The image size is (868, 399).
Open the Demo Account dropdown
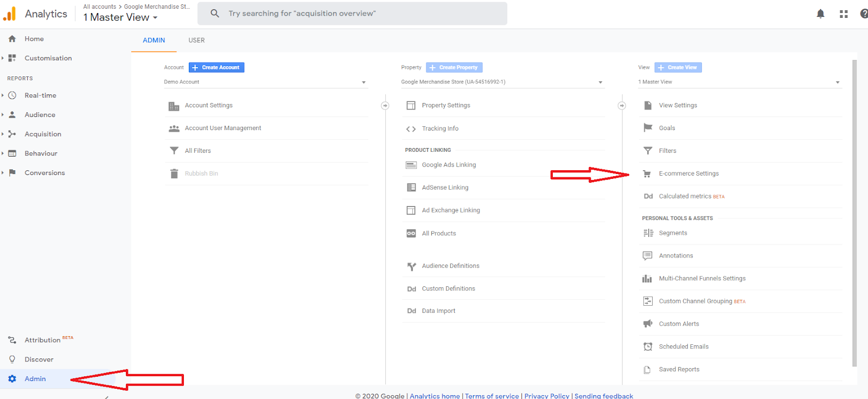coord(266,82)
